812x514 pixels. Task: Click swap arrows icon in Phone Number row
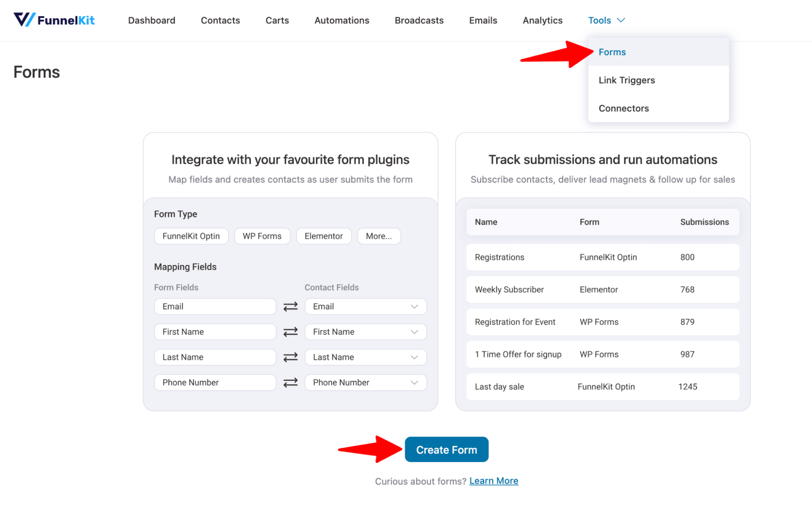(x=290, y=382)
